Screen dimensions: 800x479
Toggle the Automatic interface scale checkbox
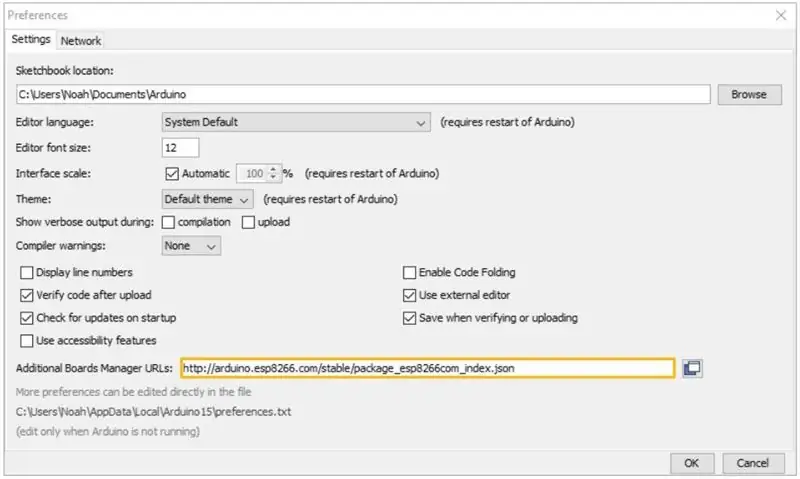[x=172, y=173]
